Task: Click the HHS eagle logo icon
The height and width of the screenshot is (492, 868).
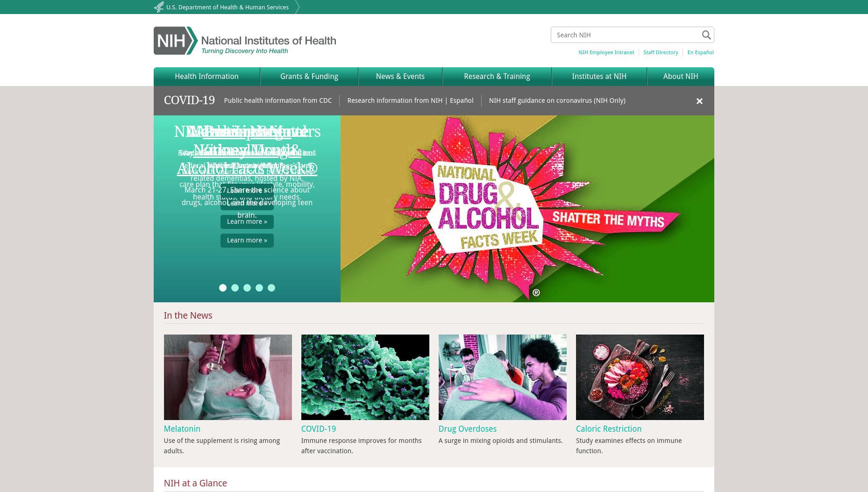Action: pos(159,7)
